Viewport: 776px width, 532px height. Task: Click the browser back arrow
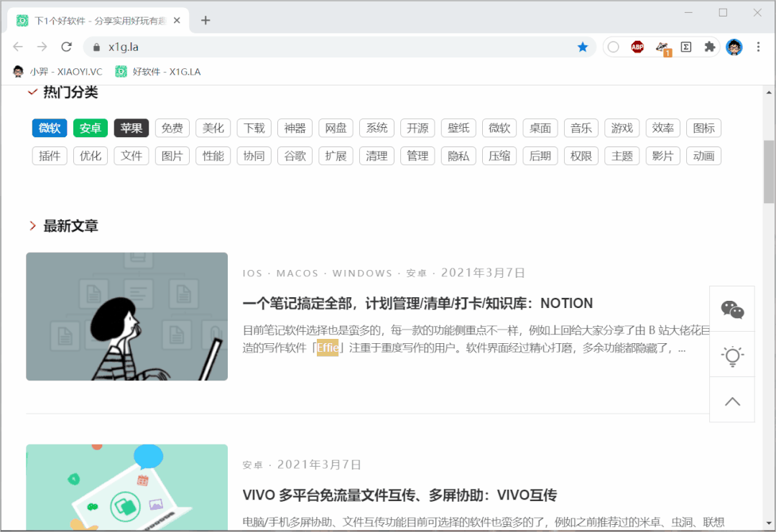(x=18, y=47)
